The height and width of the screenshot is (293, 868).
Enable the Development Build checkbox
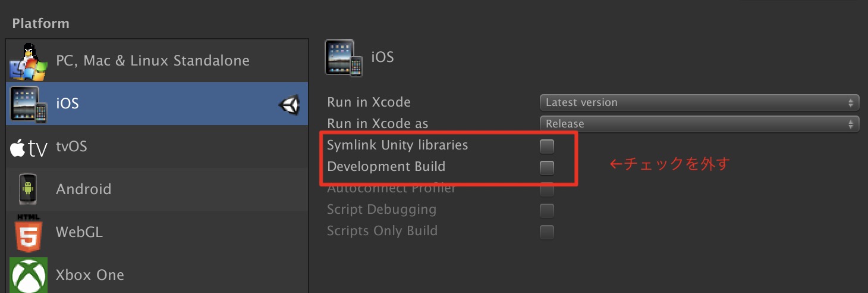pos(546,167)
